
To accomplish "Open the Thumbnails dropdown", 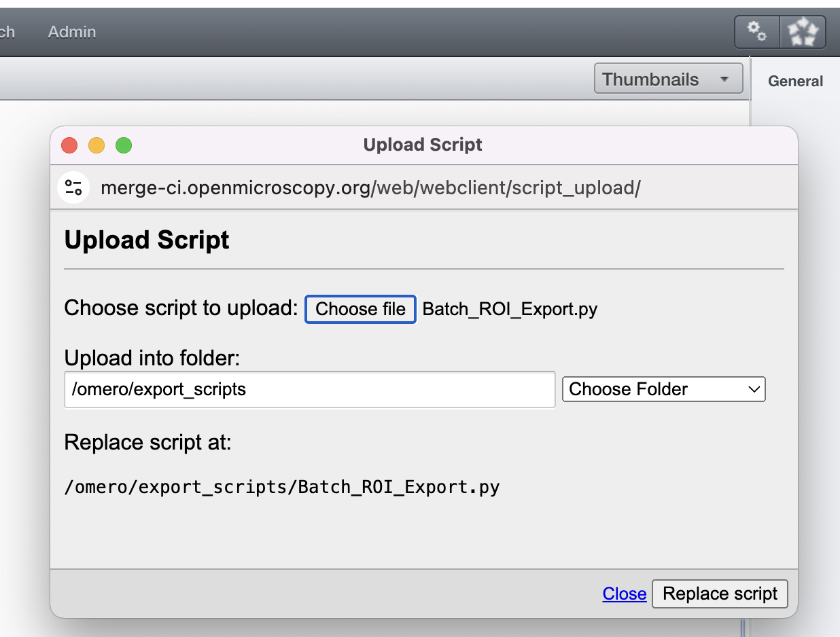I will pyautogui.click(x=654, y=78).
